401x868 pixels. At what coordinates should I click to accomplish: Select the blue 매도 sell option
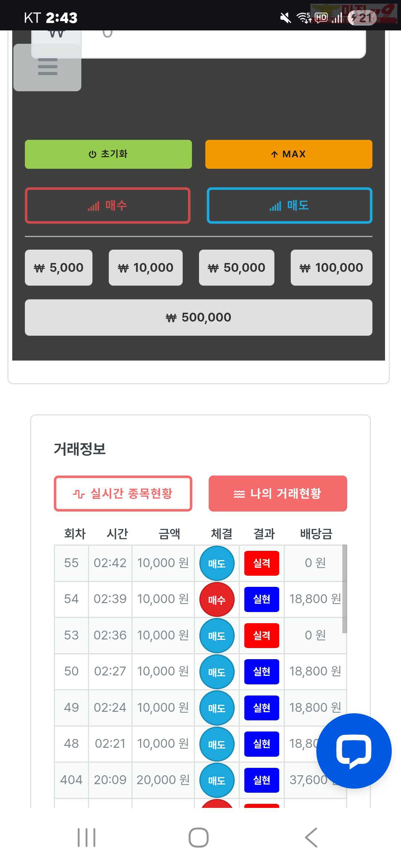(290, 206)
